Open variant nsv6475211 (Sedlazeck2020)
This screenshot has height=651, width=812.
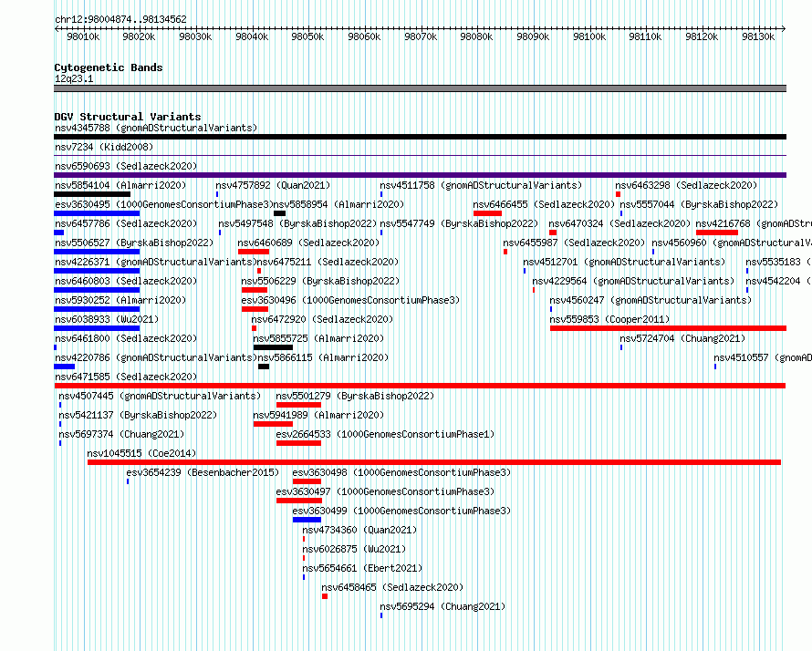tap(328, 262)
